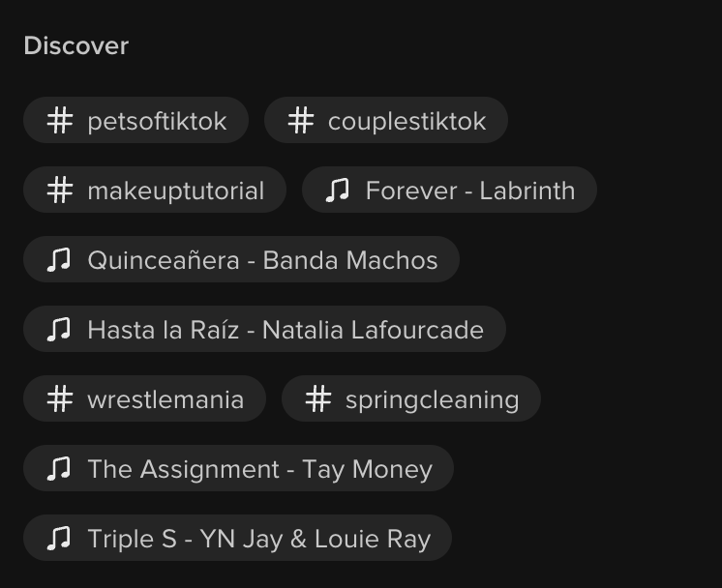The image size is (722, 588).
Task: Click the hashtag icon next to couplestiktok
Action: 301,121
